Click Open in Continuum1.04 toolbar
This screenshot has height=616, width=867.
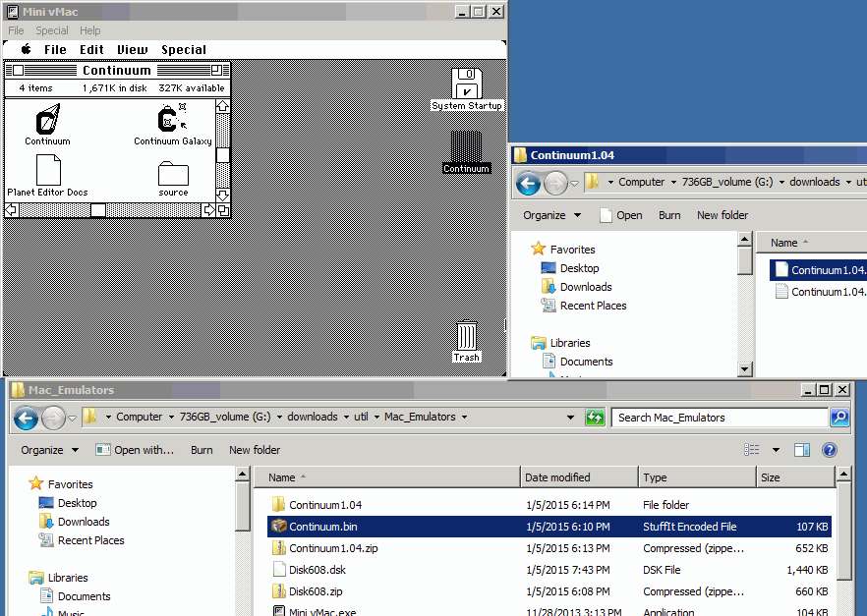pyautogui.click(x=621, y=215)
